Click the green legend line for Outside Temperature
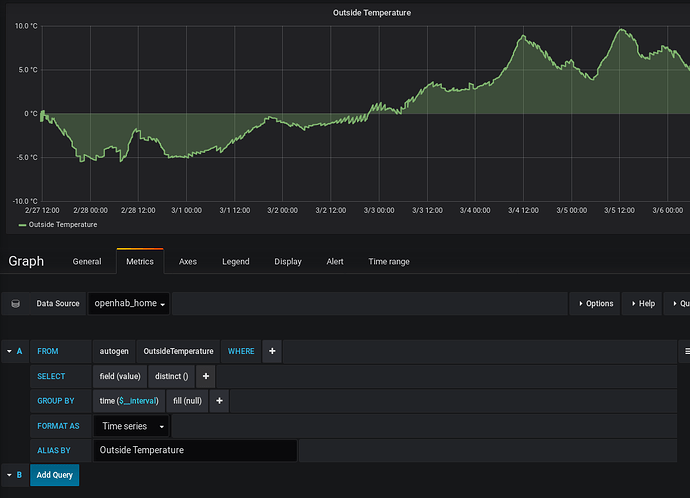The width and height of the screenshot is (690, 498). [21, 225]
